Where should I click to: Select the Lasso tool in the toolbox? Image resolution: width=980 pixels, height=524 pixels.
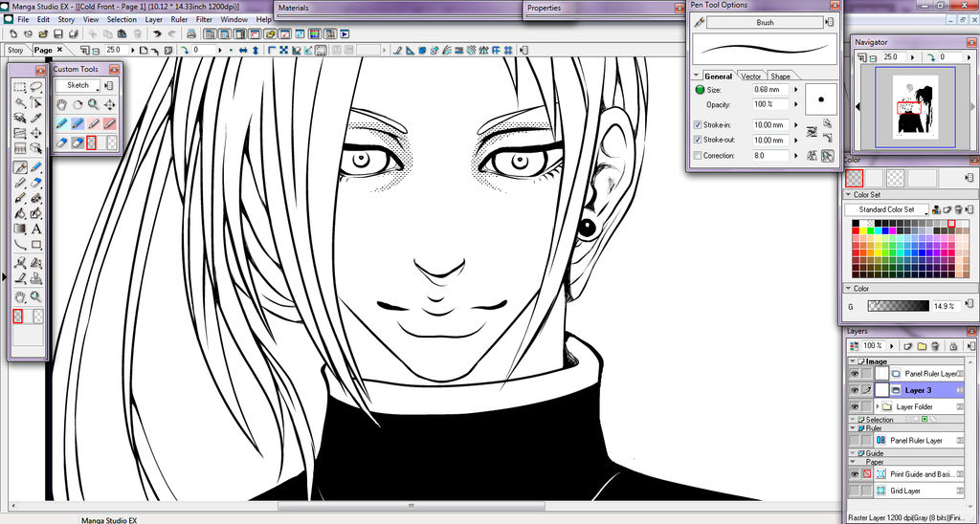(x=36, y=87)
